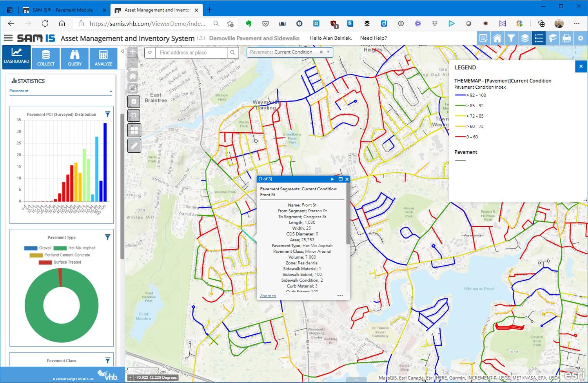Toggle the Legend list button in the top toolbar
Image resolution: width=588 pixels, height=383 pixels.
point(539,38)
